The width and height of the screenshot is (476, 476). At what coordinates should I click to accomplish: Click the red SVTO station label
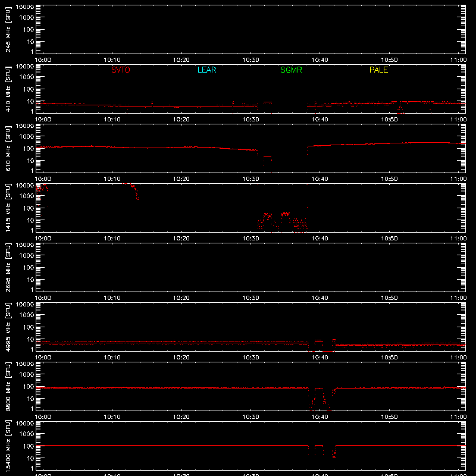pos(121,70)
